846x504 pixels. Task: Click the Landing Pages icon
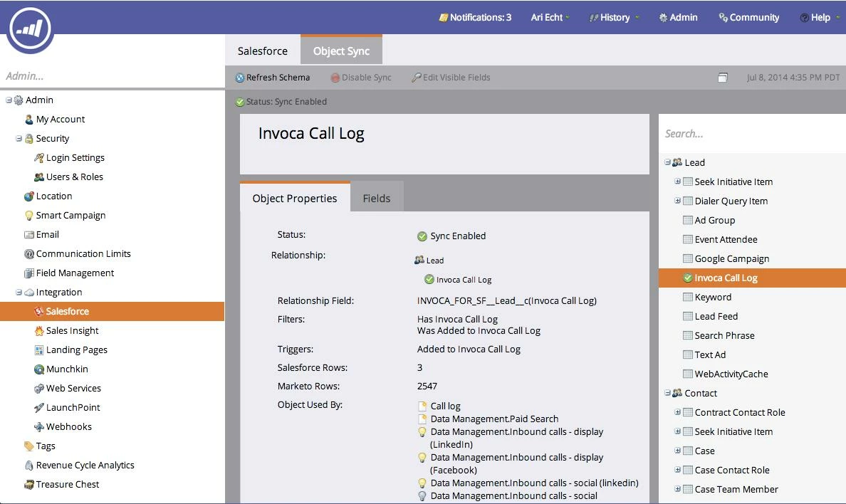pos(39,350)
